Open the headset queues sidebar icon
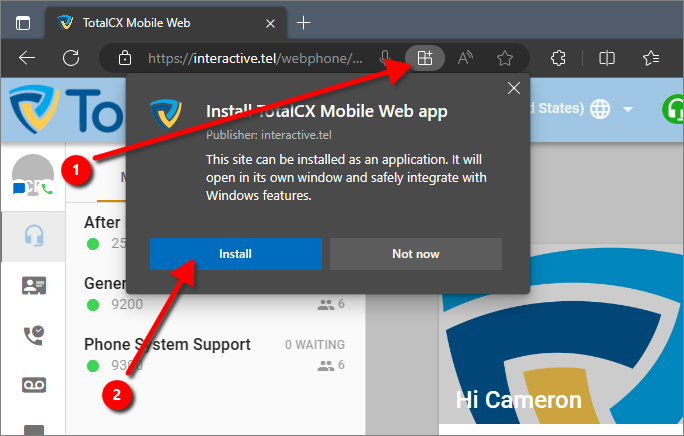The image size is (684, 436). click(x=34, y=236)
